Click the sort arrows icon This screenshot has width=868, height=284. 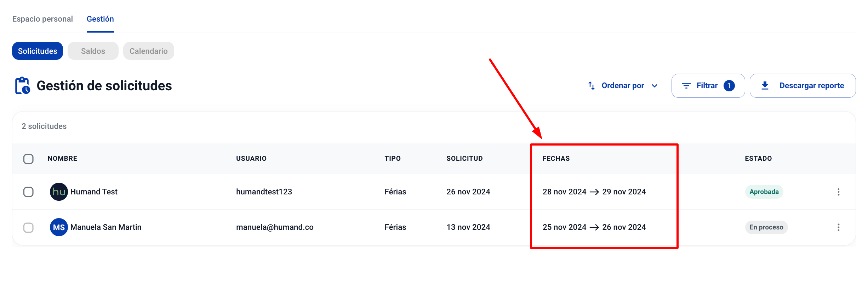[x=591, y=86]
